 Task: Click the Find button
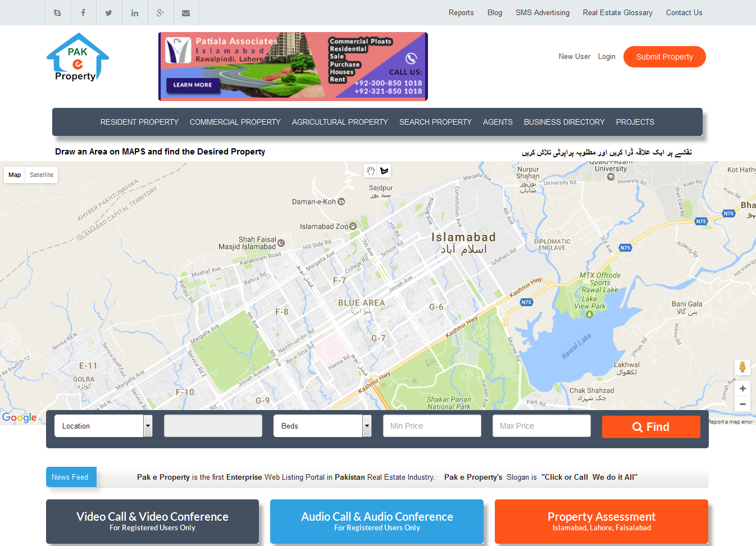point(651,427)
